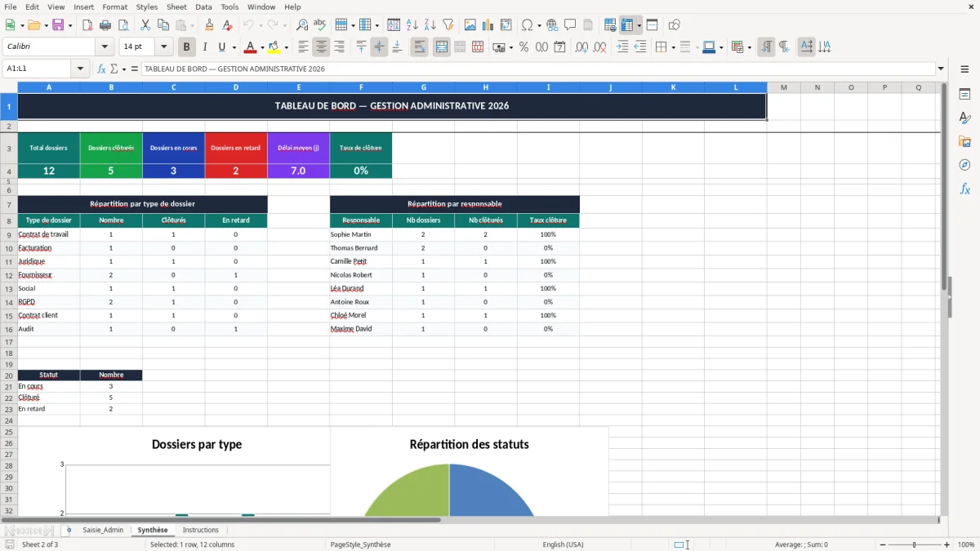Viewport: 980px width, 551px height.
Task: Toggle Align Left
Action: coord(303,47)
